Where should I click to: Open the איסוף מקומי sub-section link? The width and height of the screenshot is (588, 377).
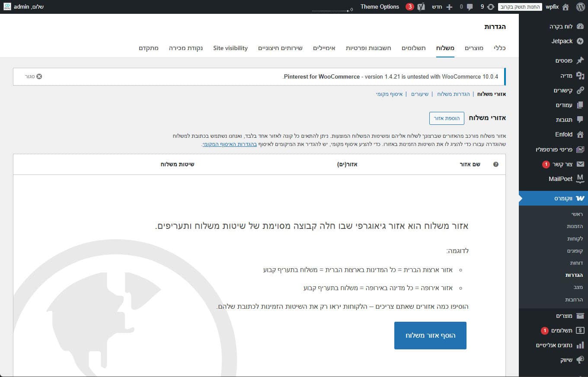[x=389, y=94]
